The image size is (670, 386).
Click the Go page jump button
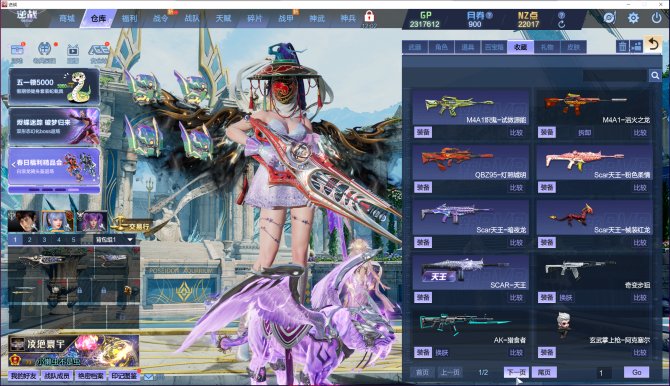coord(636,372)
